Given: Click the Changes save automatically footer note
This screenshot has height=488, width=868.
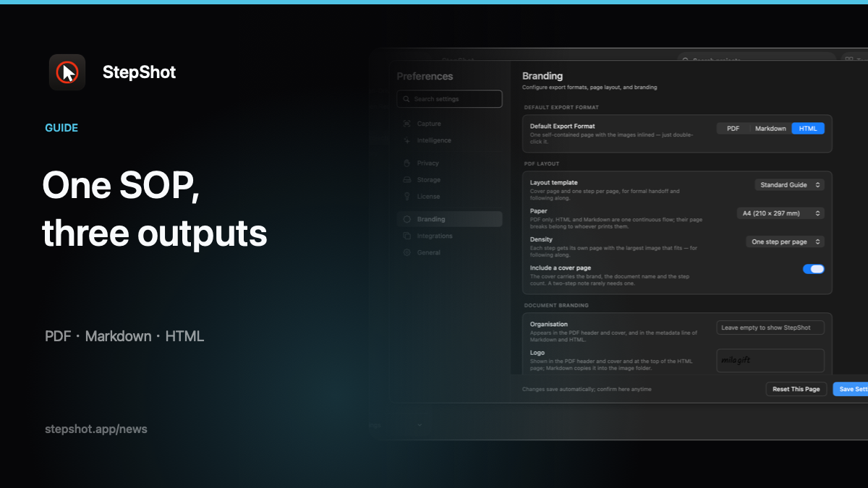Looking at the screenshot, I should (x=587, y=389).
